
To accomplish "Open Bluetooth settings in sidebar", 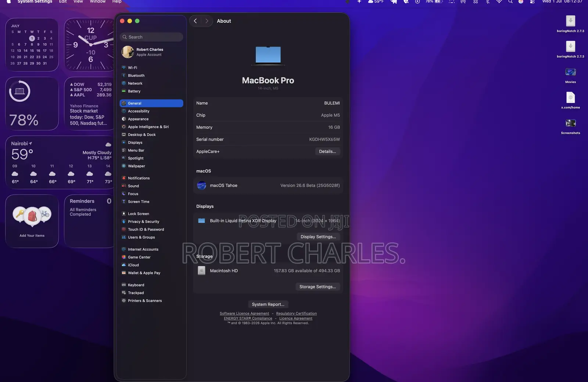I will coord(151,75).
